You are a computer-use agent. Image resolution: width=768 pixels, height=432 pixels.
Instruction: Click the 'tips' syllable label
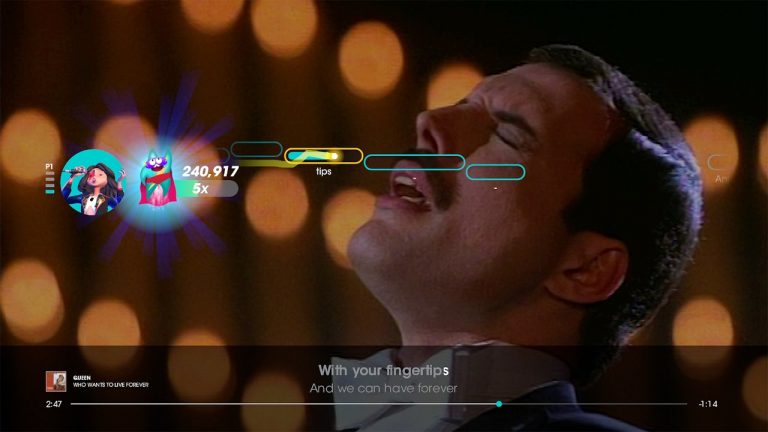tap(324, 171)
